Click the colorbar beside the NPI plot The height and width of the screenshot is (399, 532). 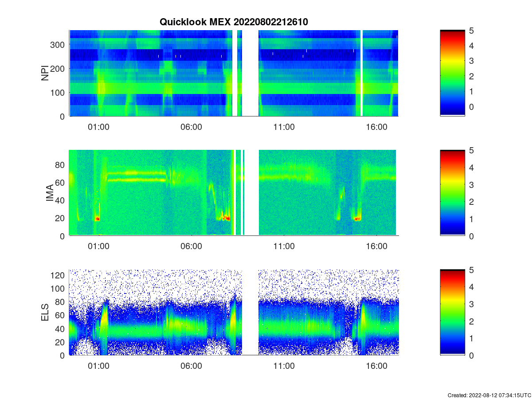click(452, 73)
